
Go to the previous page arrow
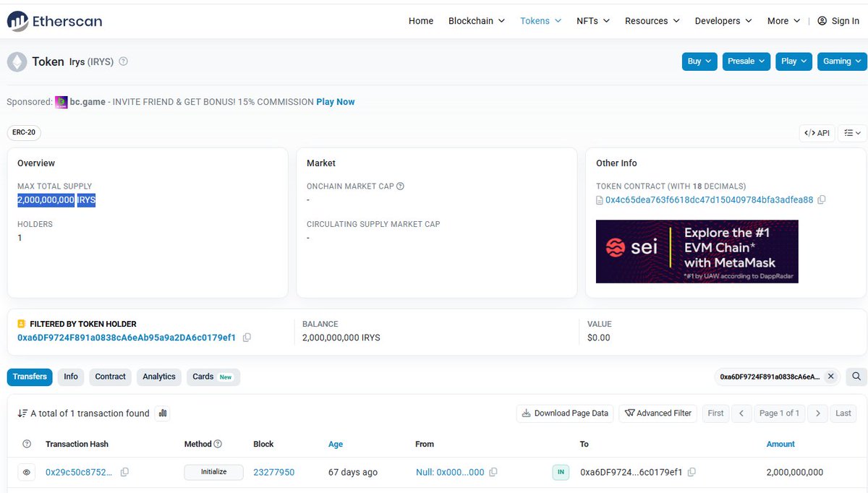[741, 413]
